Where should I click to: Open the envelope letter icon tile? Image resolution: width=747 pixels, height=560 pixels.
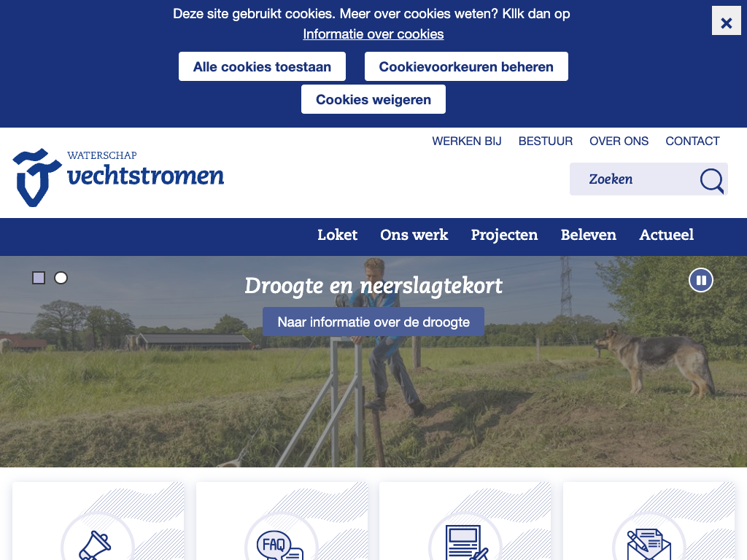[x=649, y=521]
